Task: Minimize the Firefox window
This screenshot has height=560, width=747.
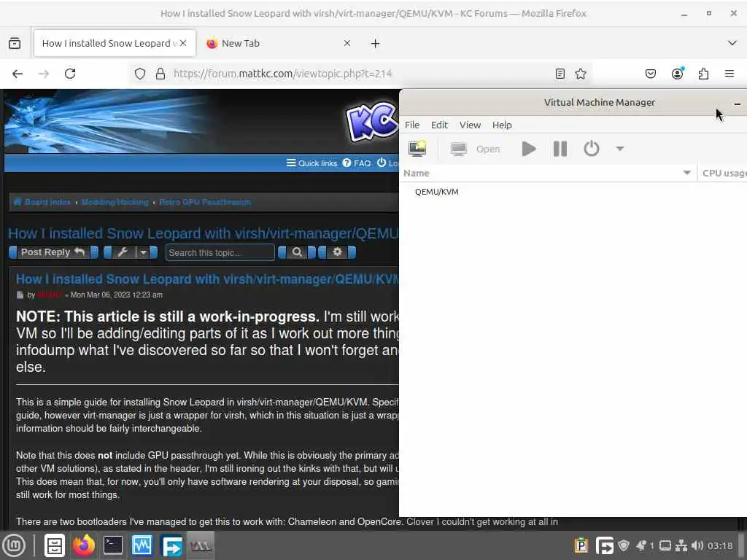Action: (x=684, y=14)
